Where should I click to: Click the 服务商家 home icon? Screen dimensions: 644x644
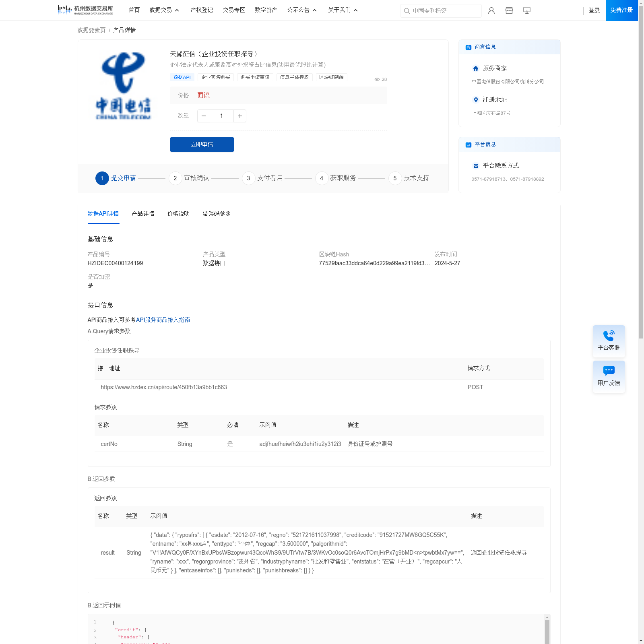pyautogui.click(x=476, y=68)
